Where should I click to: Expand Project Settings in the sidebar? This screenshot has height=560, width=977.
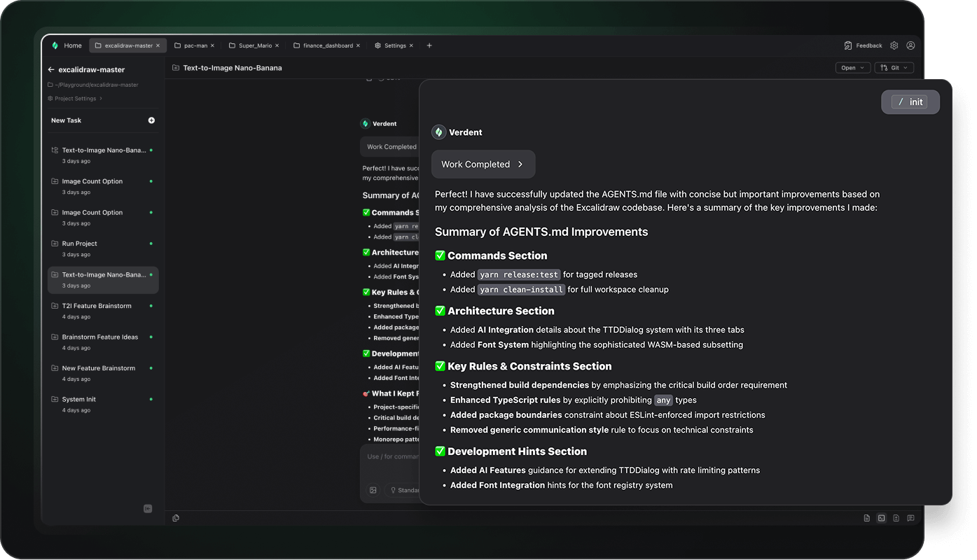click(x=75, y=99)
